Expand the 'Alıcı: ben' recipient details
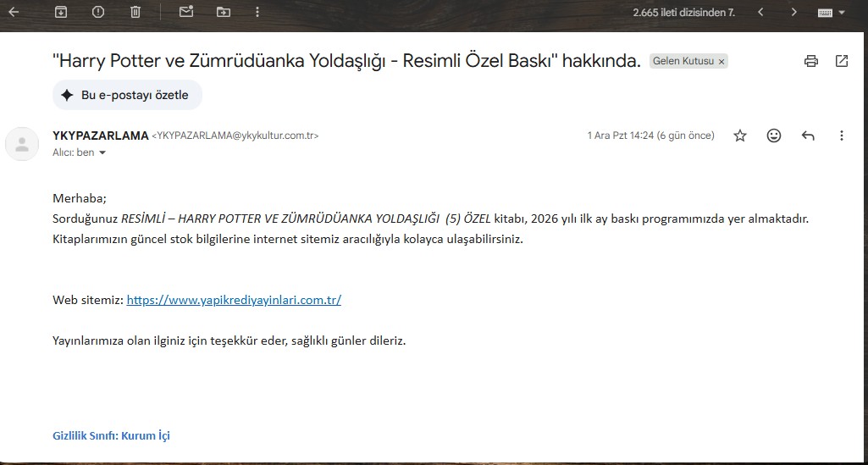The image size is (868, 465). point(102,153)
